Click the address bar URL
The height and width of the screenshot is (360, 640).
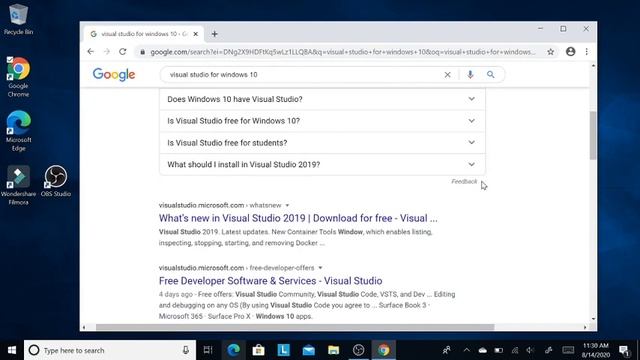pyautogui.click(x=343, y=52)
